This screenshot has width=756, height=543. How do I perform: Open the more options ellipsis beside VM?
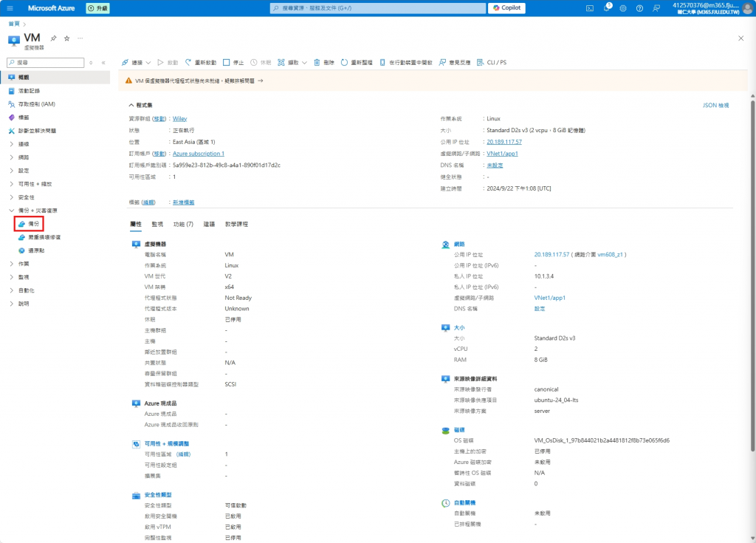[x=80, y=38]
